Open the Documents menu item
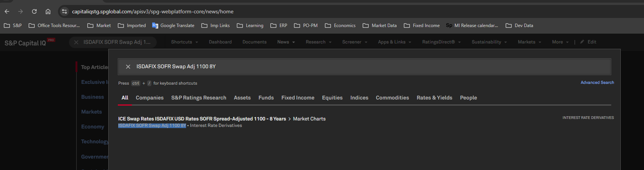 [x=254, y=42]
